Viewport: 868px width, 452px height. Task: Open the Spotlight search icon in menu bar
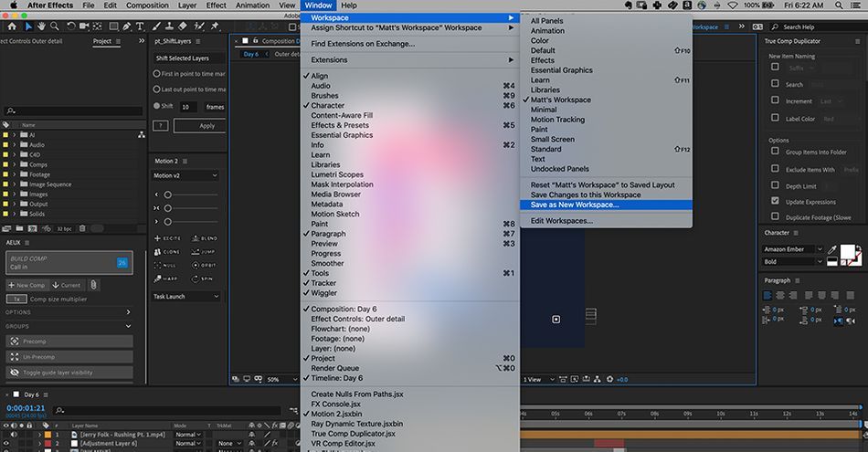(839, 5)
